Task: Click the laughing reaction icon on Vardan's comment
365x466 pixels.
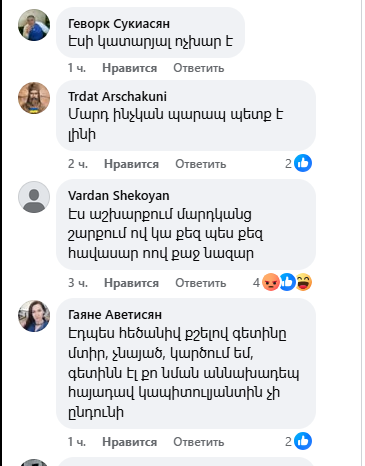Action: pyautogui.click(x=304, y=282)
